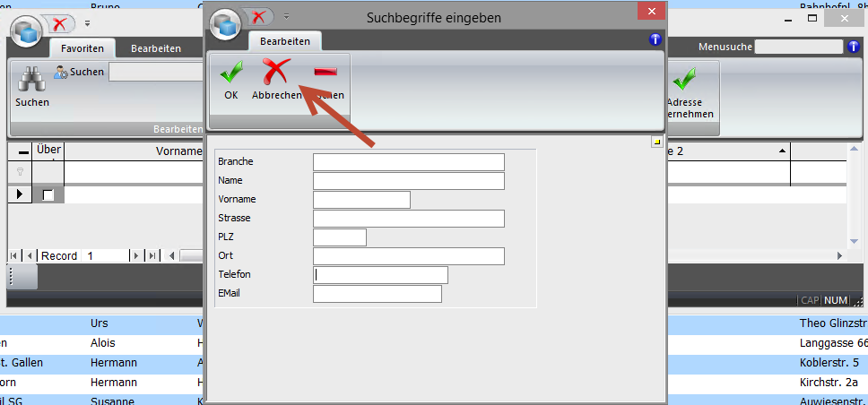Viewport: 868px width, 405px height.
Task: Click blue info icon beside Menusuche
Action: tap(854, 47)
